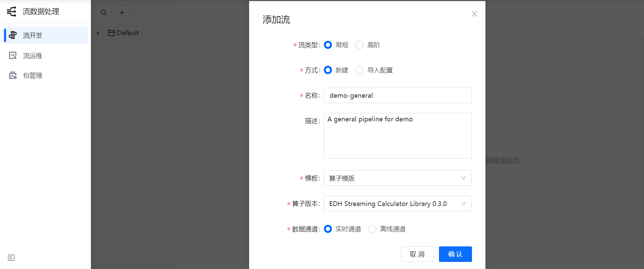Close the 添加流 dialog with X
This screenshot has height=269, width=644.
tap(474, 14)
